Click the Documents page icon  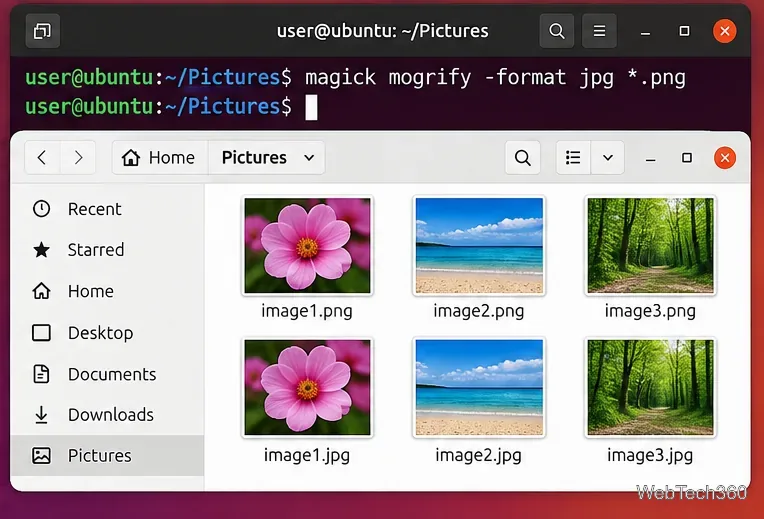coord(41,374)
